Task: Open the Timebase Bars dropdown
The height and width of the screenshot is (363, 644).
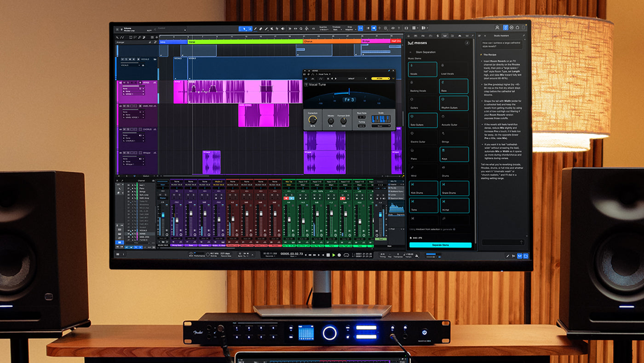Action: pos(337,28)
